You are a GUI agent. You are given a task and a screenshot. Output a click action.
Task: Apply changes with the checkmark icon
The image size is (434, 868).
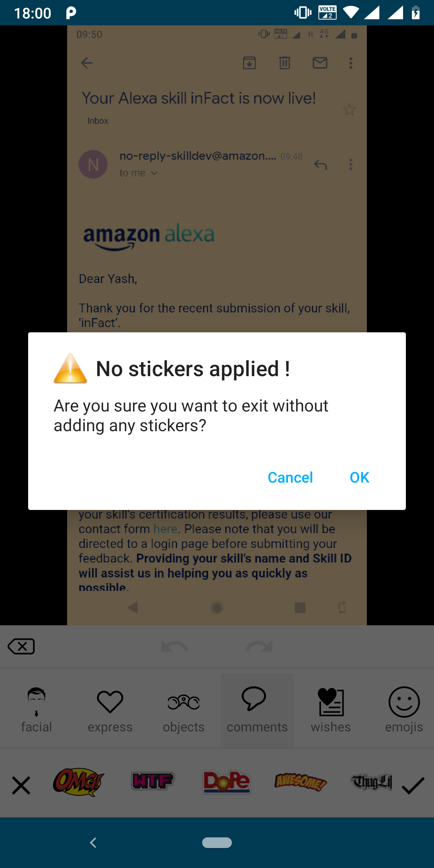click(x=413, y=785)
